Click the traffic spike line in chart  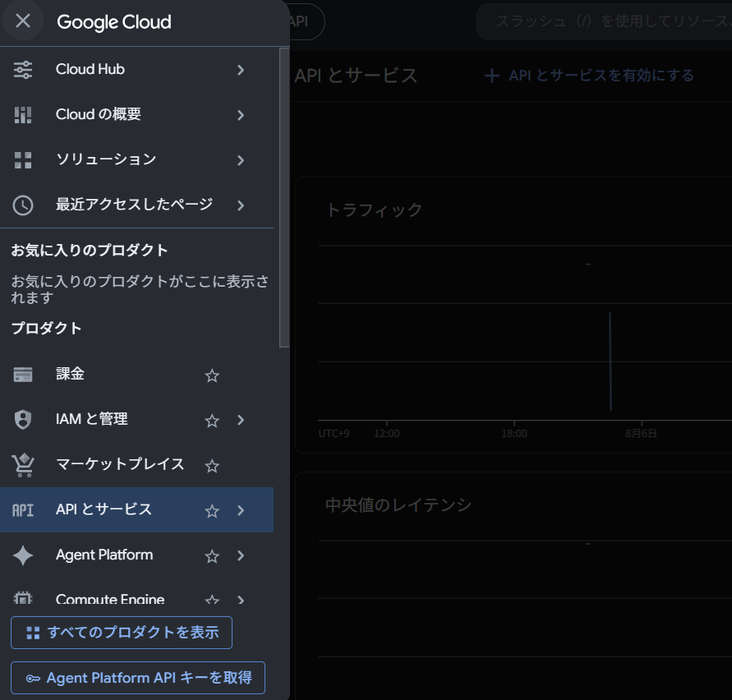[610, 362]
